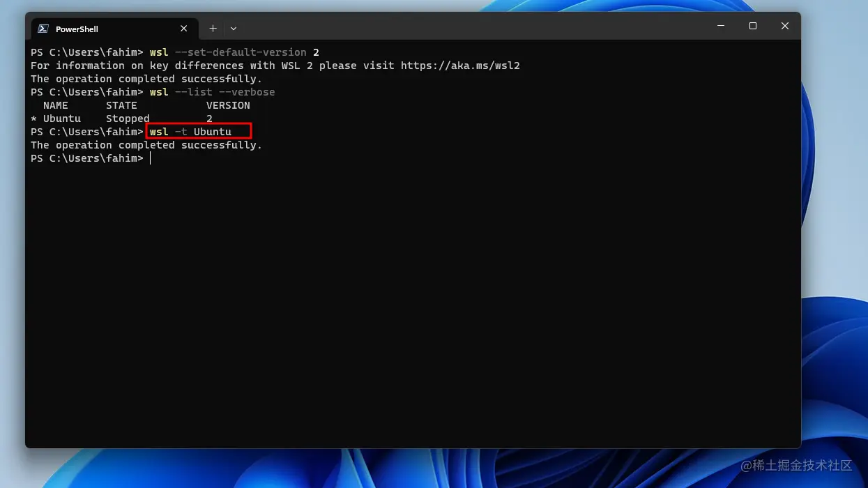Screen dimensions: 868x488
Task: Click the 'For information on key differences' line
Action: [x=275, y=66]
